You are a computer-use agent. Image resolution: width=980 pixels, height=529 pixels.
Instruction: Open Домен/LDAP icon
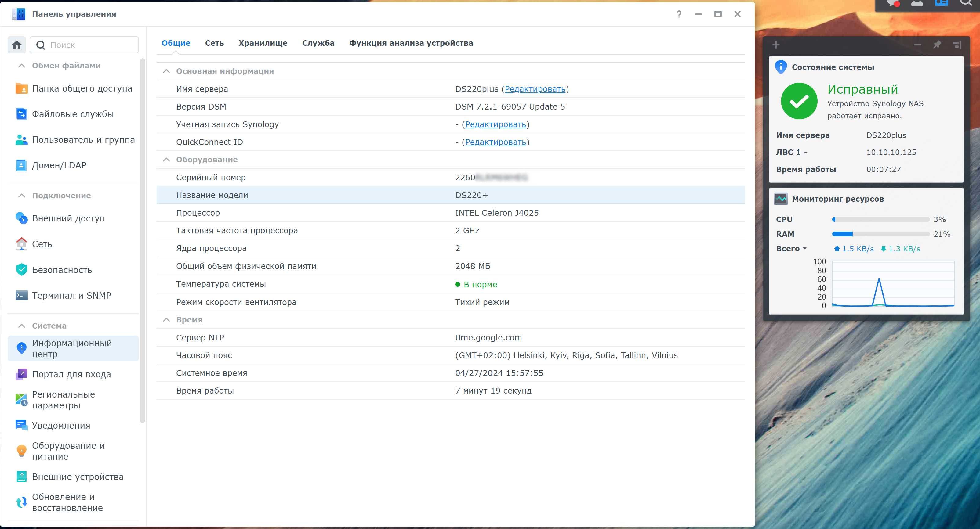21,165
